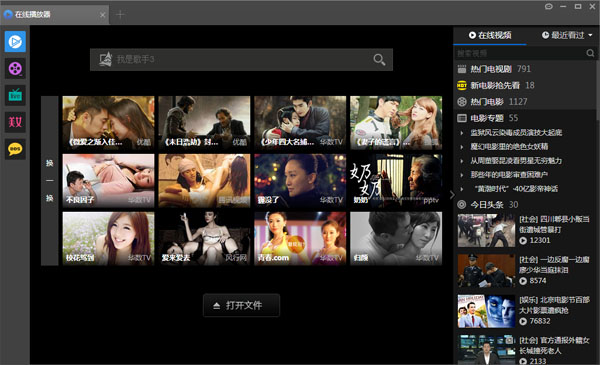Click the 打开文件 button

pyautogui.click(x=241, y=305)
